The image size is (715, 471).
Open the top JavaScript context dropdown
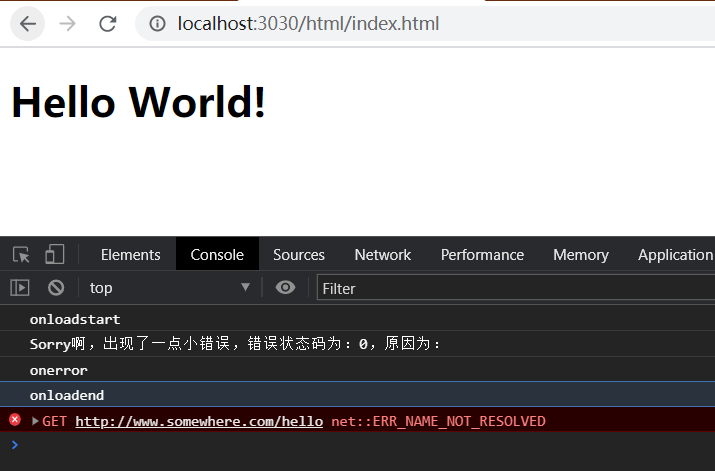[x=170, y=288]
